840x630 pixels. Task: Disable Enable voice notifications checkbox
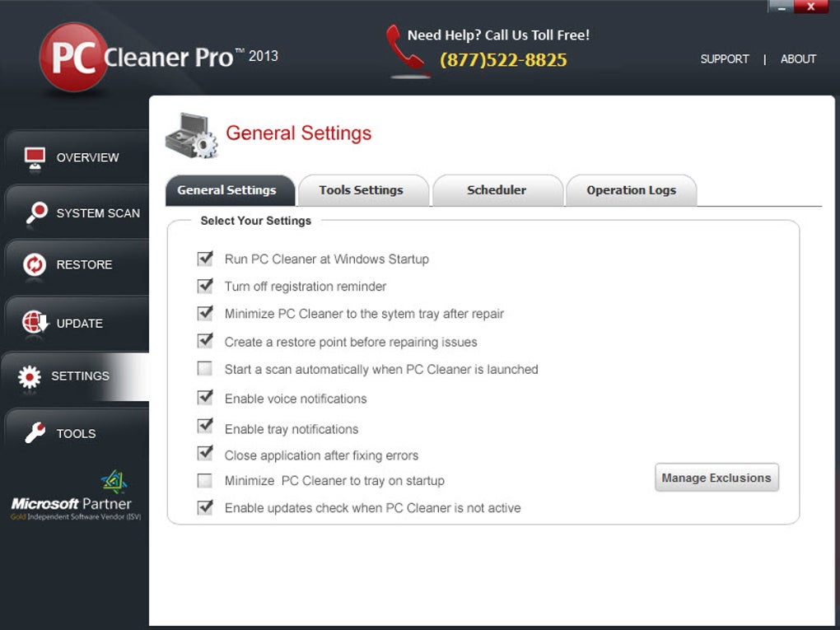click(205, 398)
